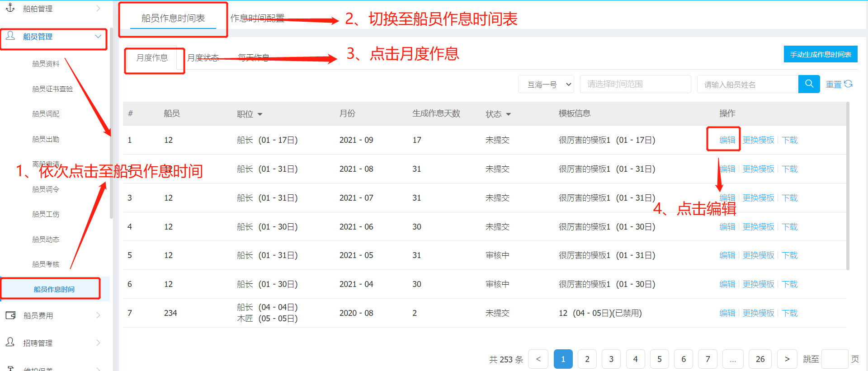Image resolution: width=868 pixels, height=371 pixels.
Task: Collapse the 船员管理 menu chevron
Action: coord(98,36)
